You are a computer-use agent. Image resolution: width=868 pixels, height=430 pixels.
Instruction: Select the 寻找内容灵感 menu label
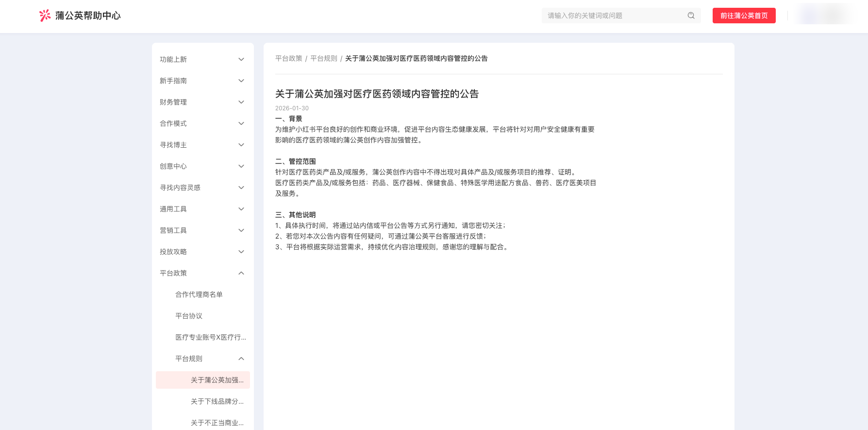click(x=180, y=188)
